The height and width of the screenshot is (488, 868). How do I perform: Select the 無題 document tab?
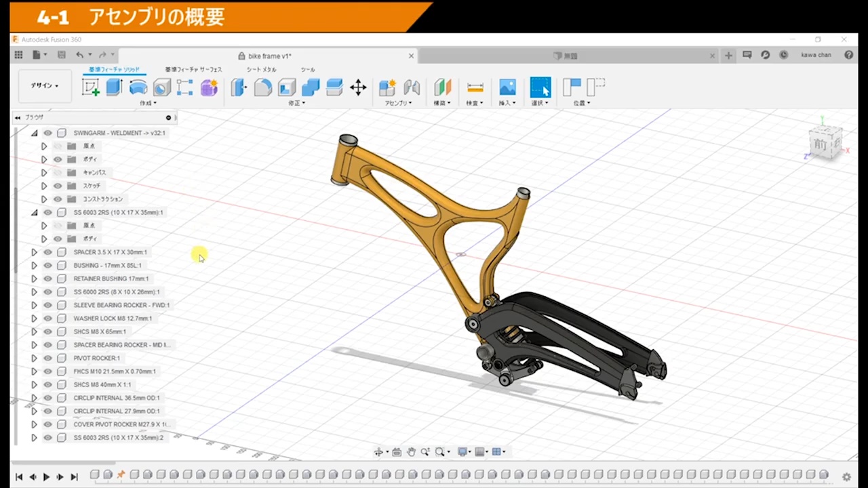pyautogui.click(x=570, y=56)
